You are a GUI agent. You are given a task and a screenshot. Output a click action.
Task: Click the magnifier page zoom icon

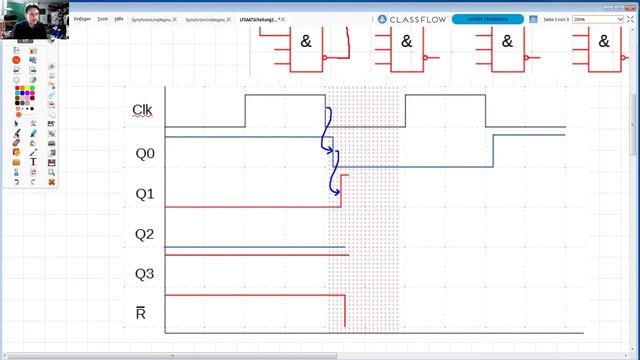(51, 172)
